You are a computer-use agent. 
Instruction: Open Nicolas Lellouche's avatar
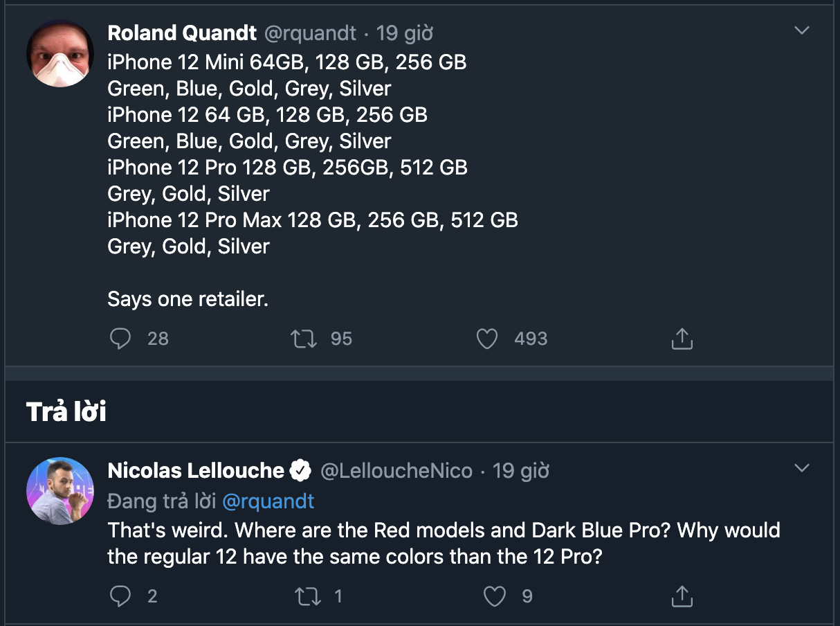pyautogui.click(x=60, y=491)
